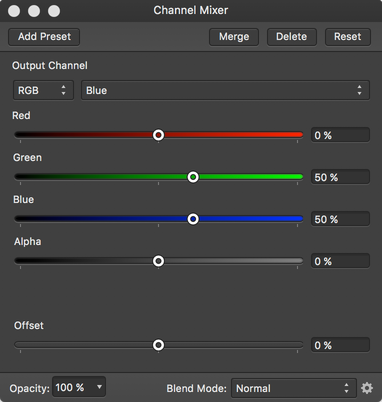Click the Offset slider handle

[x=158, y=345]
